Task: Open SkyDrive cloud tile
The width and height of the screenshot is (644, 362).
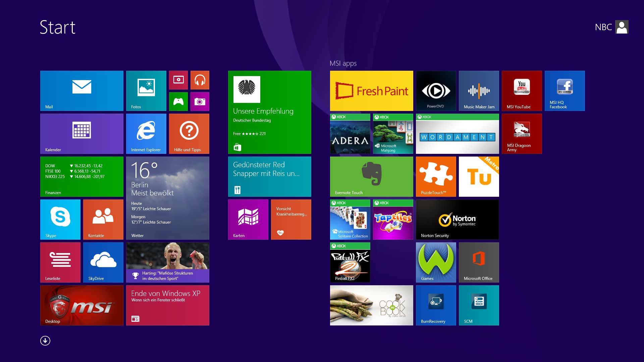Action: [103, 262]
